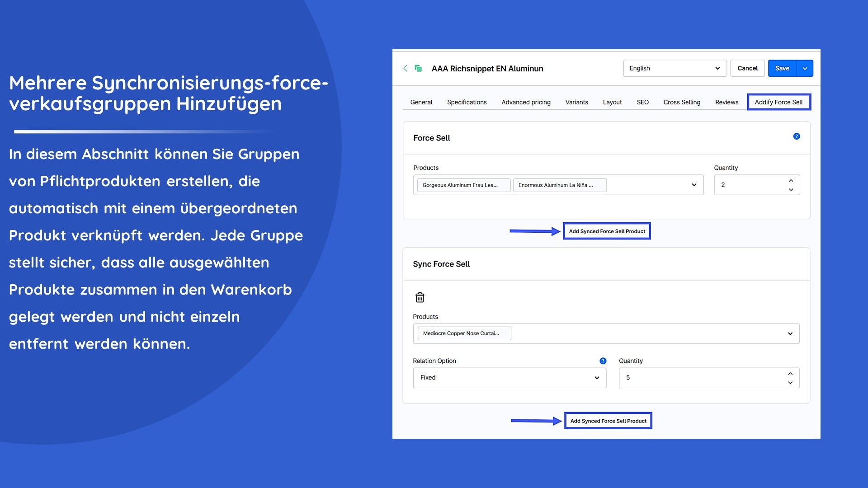This screenshot has width=868, height=488.
Task: Click the lower Add Synced Force Sell Product button
Action: 608,421
